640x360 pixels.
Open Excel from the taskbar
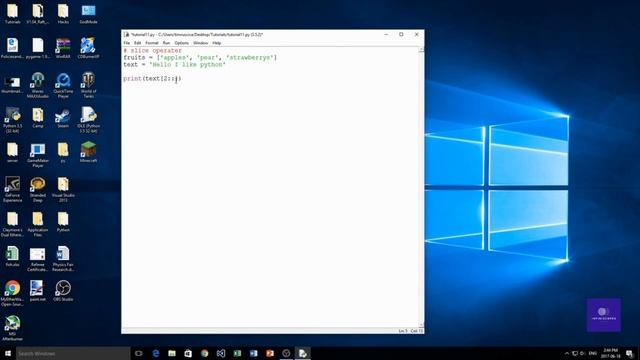pos(237,353)
